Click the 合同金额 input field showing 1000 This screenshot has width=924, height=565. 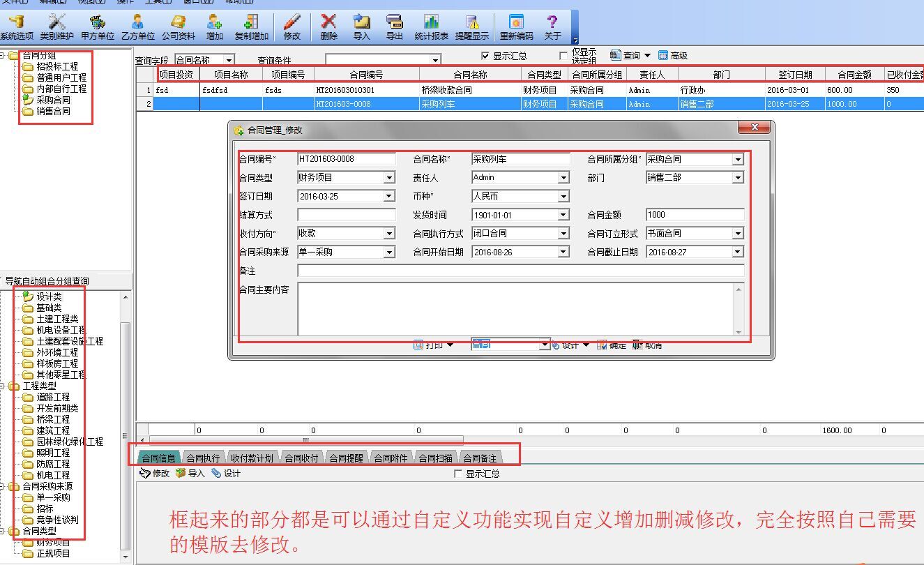point(695,215)
